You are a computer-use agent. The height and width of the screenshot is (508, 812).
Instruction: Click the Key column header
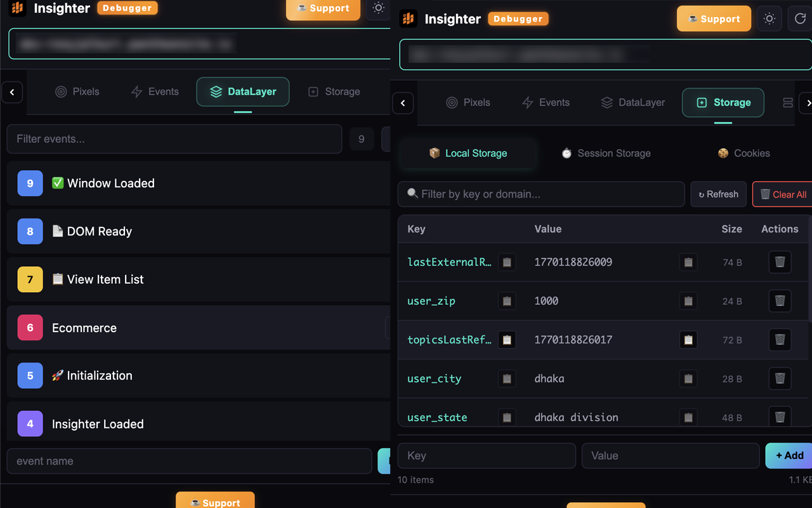point(416,229)
